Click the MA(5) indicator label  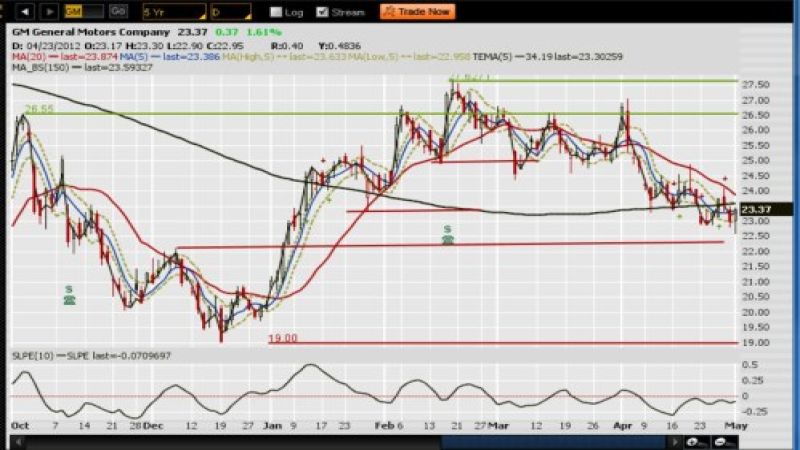pyautogui.click(x=134, y=57)
